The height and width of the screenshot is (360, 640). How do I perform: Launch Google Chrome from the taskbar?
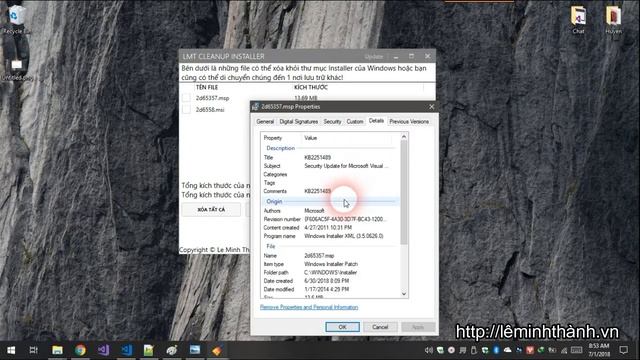(x=80, y=350)
